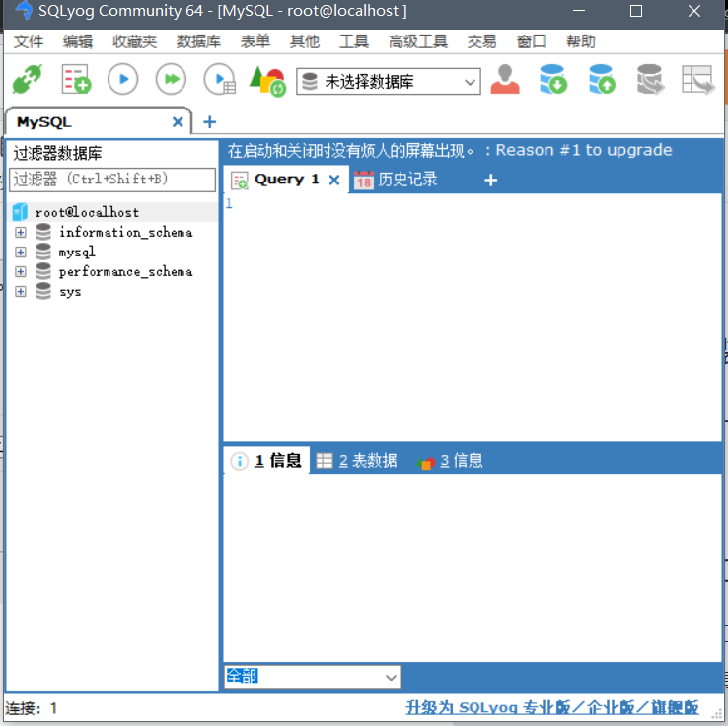Screen dimensions: 728x726
Task: Click the mysql database icon
Action: 43,252
